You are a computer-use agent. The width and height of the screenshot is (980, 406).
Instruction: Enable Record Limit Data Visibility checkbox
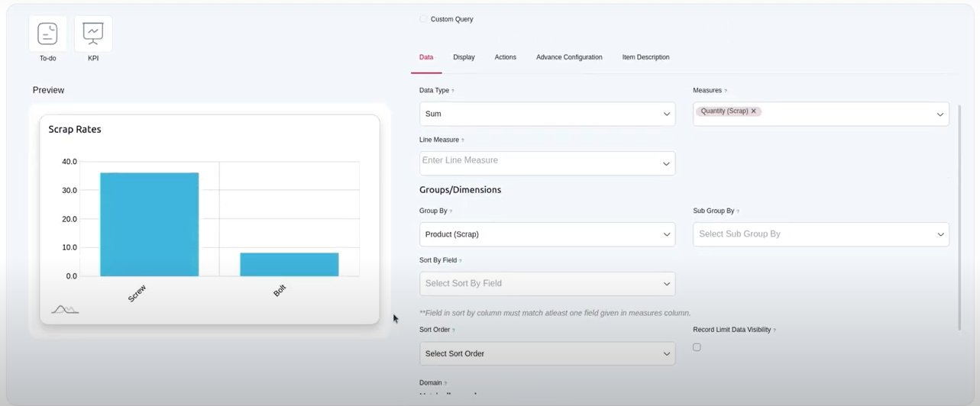pos(697,347)
